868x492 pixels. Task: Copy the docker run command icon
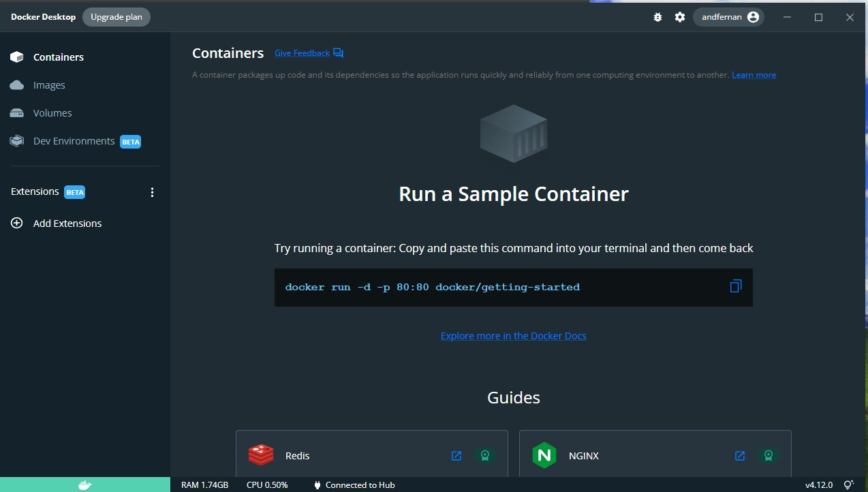[x=735, y=286]
